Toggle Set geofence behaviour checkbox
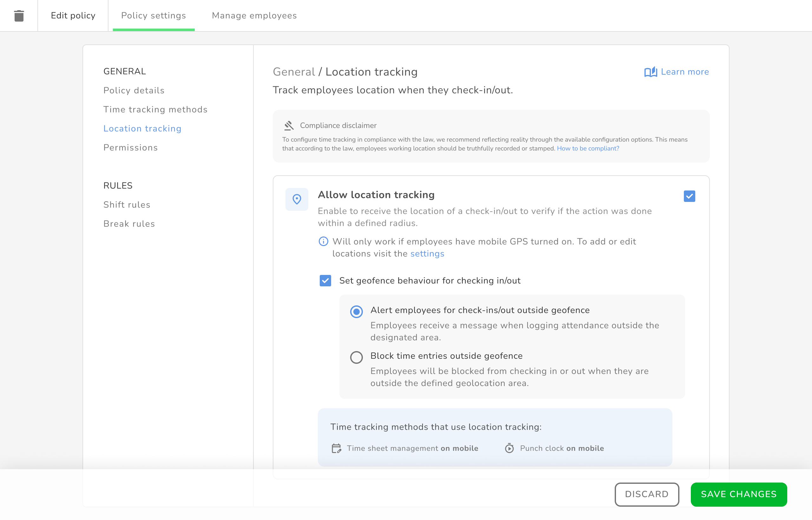 tap(325, 281)
